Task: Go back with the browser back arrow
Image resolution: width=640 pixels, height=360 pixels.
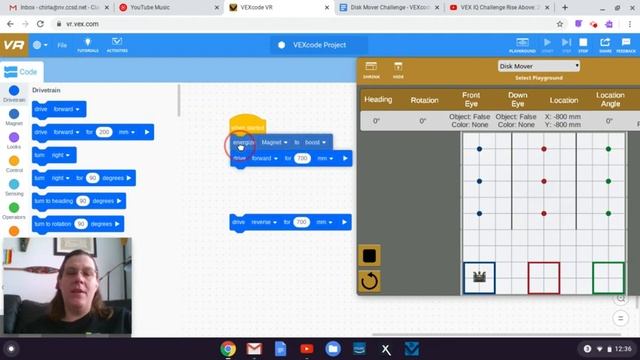Action: [10, 24]
